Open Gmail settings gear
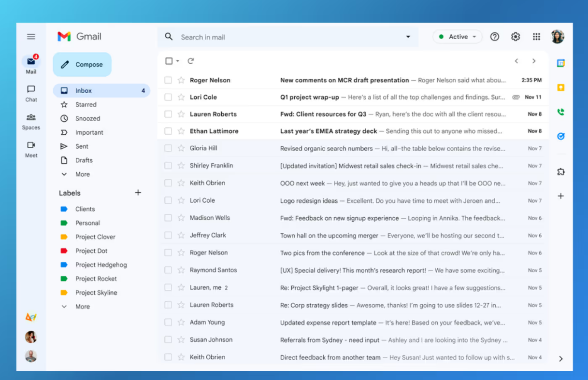Image resolution: width=588 pixels, height=380 pixels. point(515,36)
